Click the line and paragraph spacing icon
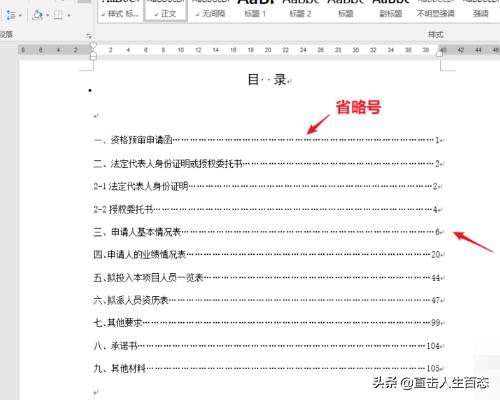 (11, 15)
